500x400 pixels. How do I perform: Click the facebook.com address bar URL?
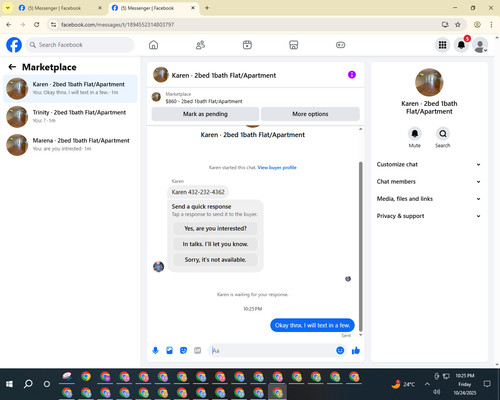pyautogui.click(x=117, y=25)
